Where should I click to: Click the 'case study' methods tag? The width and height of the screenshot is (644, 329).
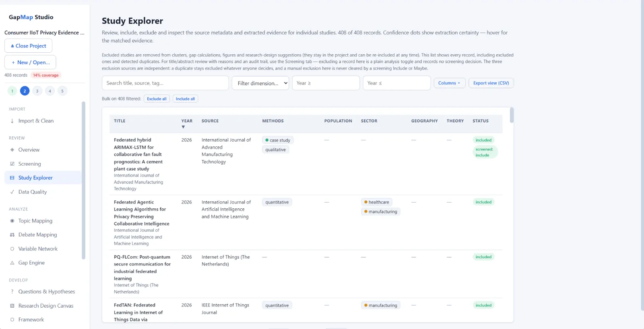tap(278, 140)
